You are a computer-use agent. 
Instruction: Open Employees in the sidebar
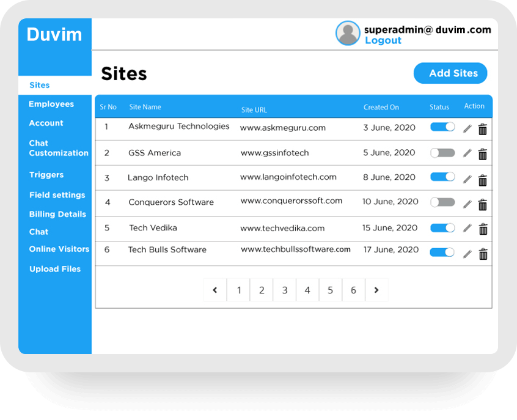point(51,104)
